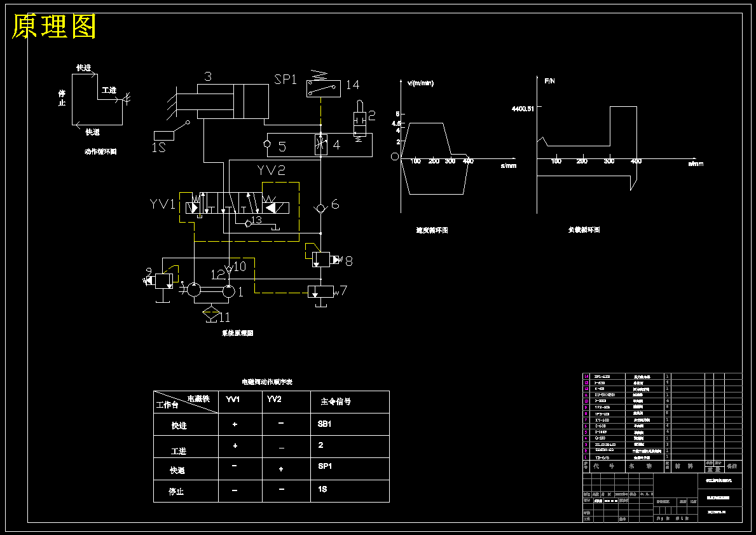756x535 pixels.
Task: Select the YV2 header in the table
Action: (274, 400)
